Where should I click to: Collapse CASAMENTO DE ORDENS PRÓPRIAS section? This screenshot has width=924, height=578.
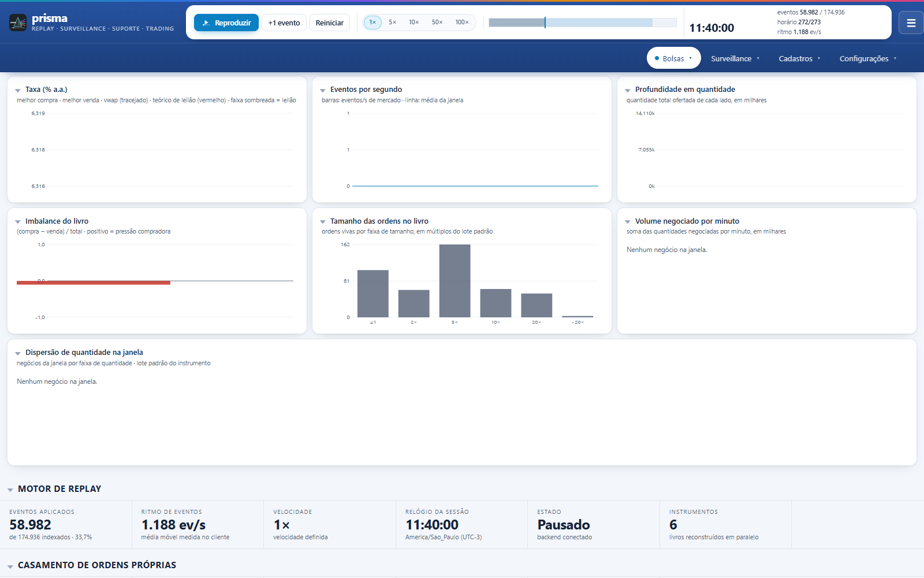point(10,566)
